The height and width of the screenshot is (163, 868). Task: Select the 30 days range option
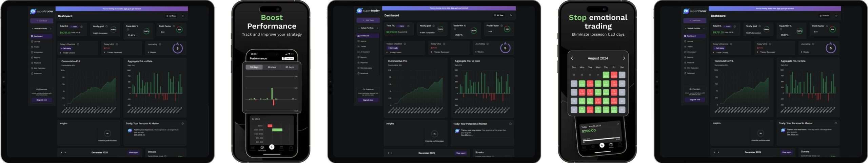(254, 67)
